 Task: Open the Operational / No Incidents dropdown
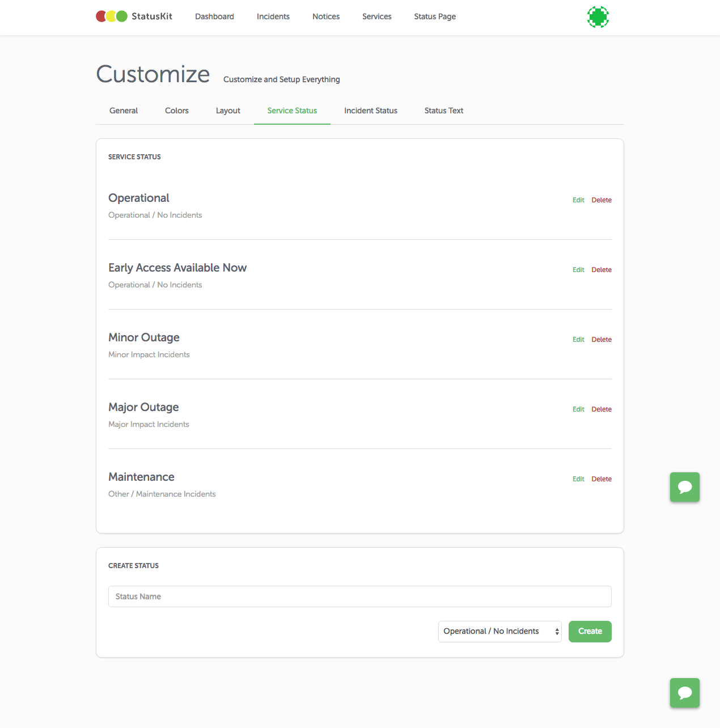click(499, 631)
